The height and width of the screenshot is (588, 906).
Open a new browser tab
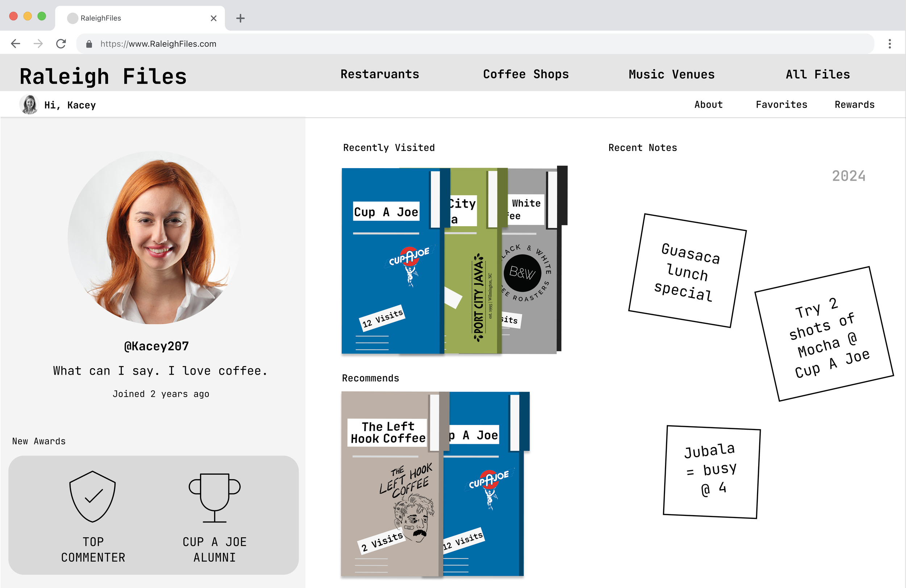[x=240, y=18]
